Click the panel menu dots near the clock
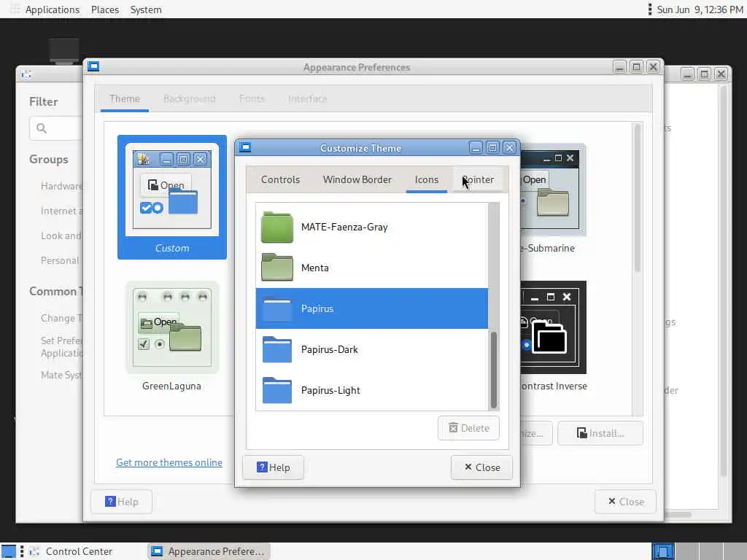Screen dimensions: 747x560 650,9
